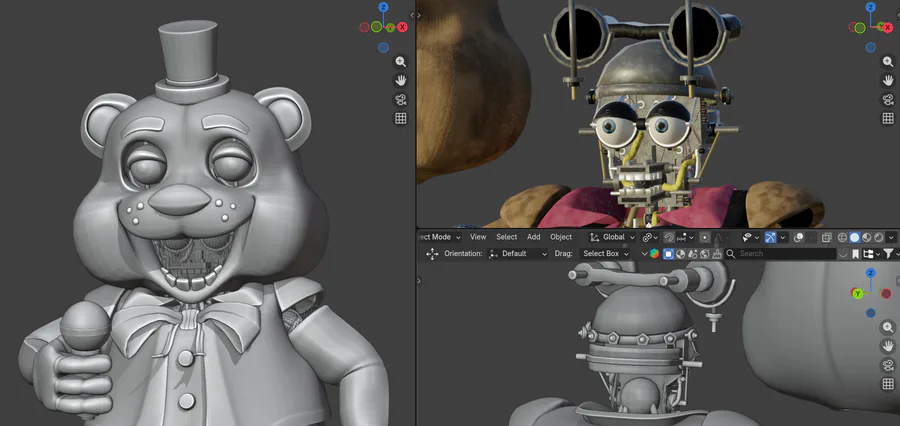The height and width of the screenshot is (426, 900).
Task: Click blue Z axis on top-right viewport gizmo
Action: [871, 7]
